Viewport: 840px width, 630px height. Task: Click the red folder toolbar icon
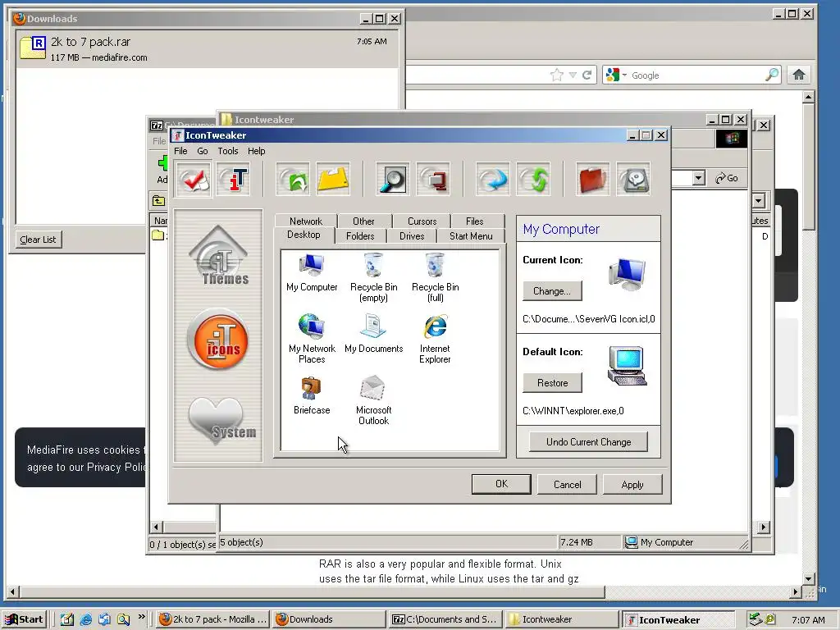(592, 180)
